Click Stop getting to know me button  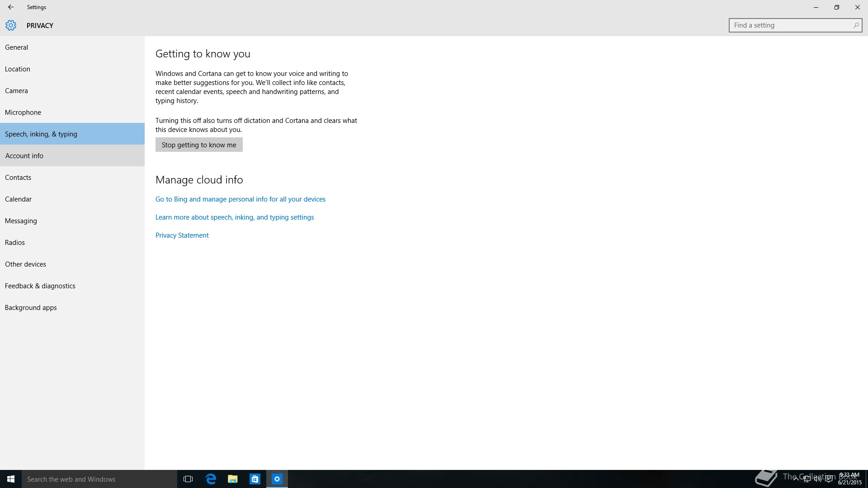(199, 145)
